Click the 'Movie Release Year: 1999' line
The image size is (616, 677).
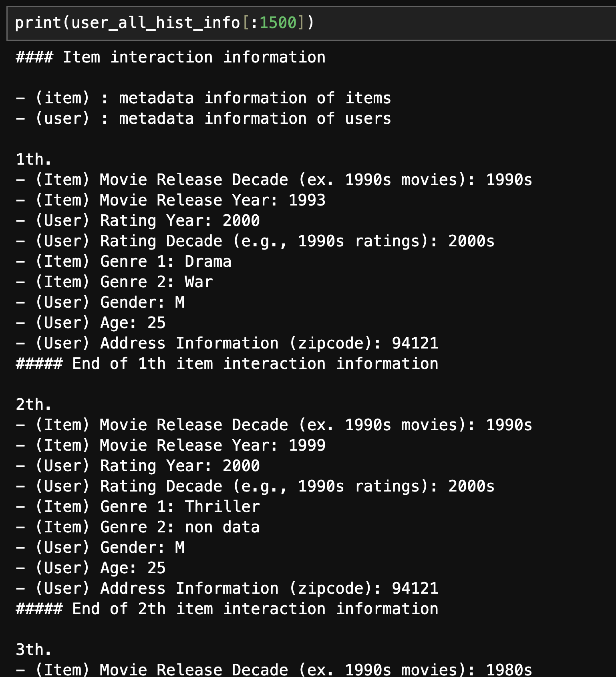171,445
